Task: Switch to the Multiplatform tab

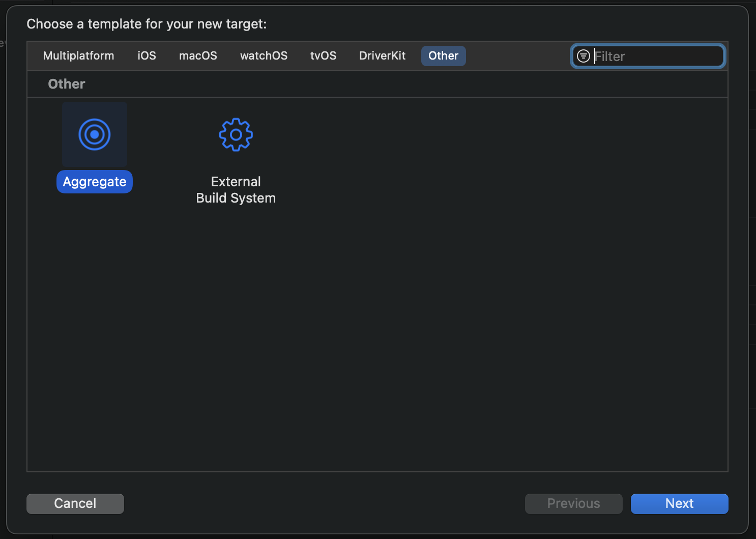Action: point(78,55)
